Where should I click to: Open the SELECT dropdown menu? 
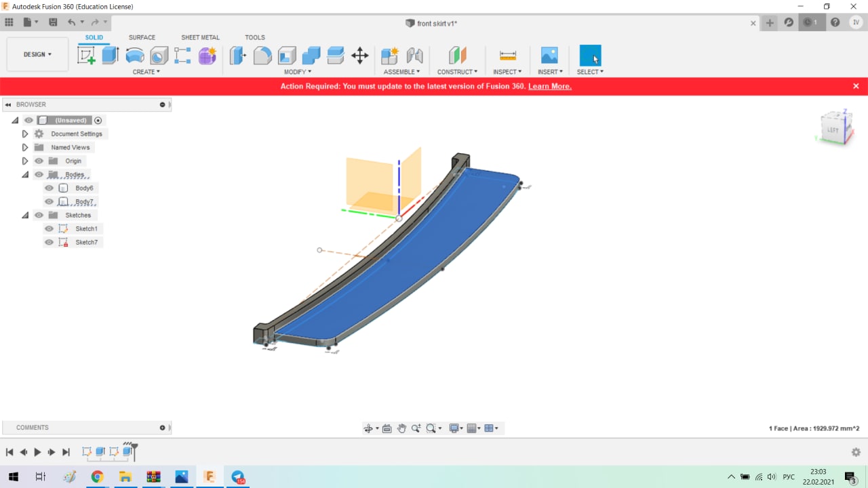(x=590, y=72)
